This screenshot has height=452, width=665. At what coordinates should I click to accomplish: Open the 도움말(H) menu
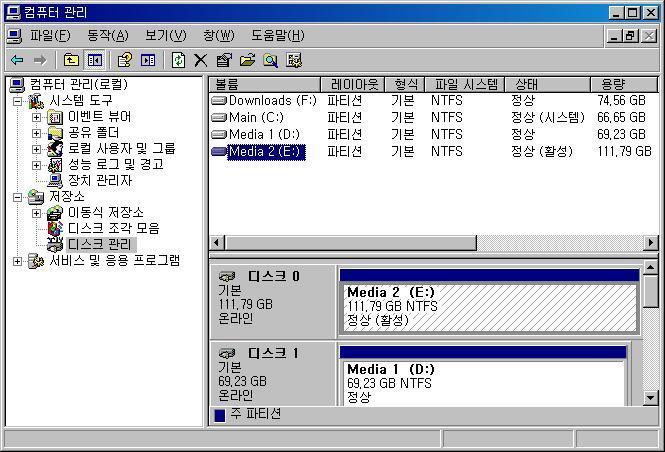pyautogui.click(x=278, y=36)
